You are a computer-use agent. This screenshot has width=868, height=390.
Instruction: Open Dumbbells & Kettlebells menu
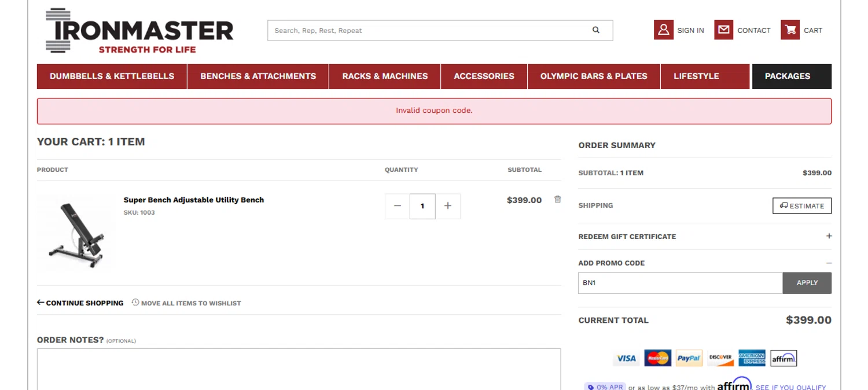coord(112,76)
